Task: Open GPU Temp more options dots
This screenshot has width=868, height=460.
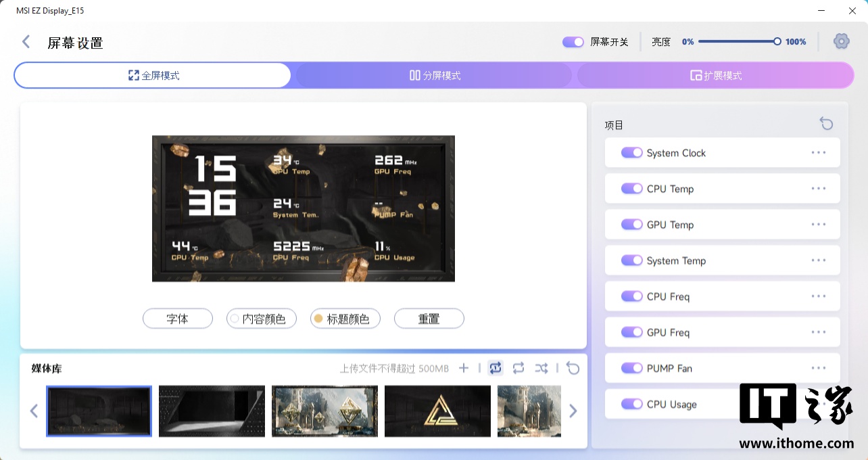Action: [819, 225]
